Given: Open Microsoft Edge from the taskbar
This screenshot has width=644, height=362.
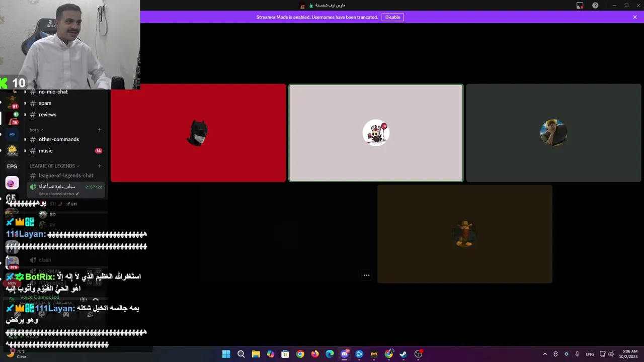Looking at the screenshot, I should pos(330,354).
